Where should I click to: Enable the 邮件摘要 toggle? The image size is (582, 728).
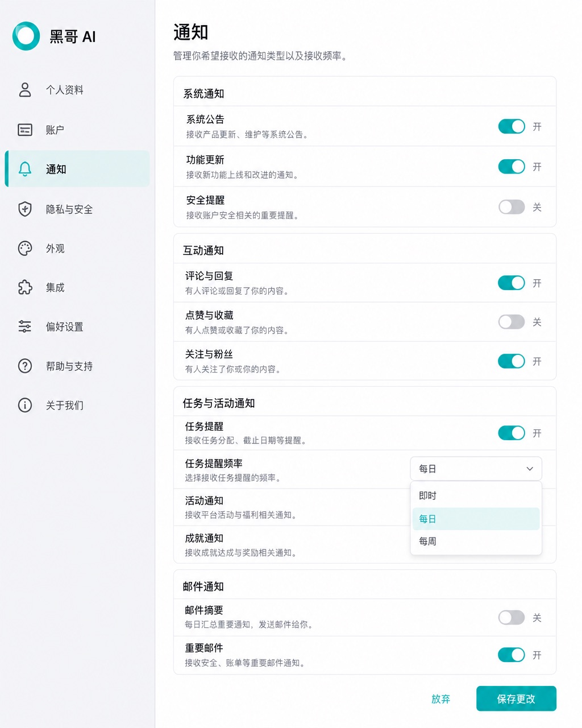(x=512, y=618)
